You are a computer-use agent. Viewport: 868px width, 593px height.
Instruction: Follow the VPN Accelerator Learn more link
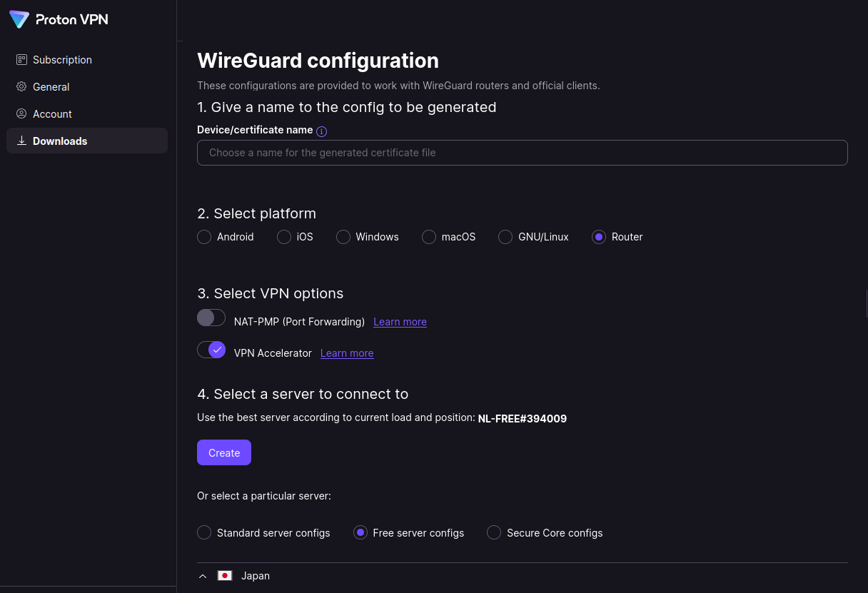tap(347, 353)
